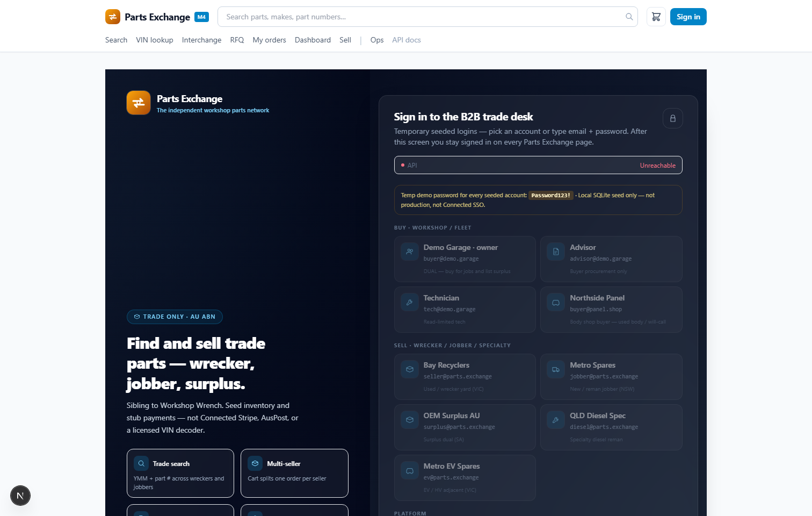Focus the parts search input field
Image resolution: width=812 pixels, height=516 pixels.
point(427,17)
